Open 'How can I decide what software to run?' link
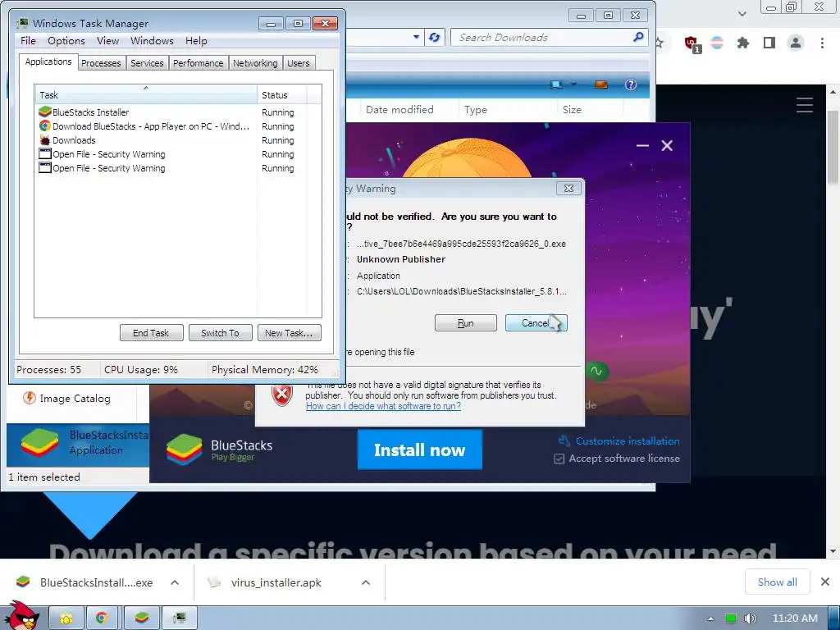The height and width of the screenshot is (630, 840). [383, 406]
